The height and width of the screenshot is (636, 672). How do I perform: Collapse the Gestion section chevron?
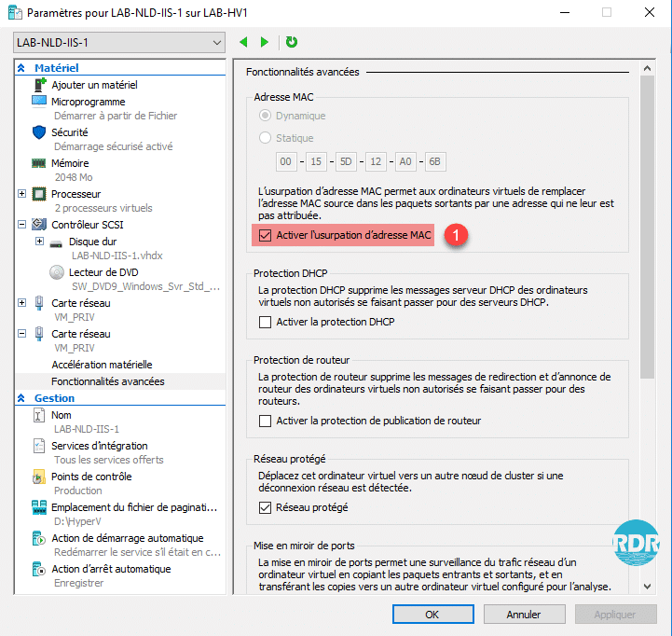21,398
